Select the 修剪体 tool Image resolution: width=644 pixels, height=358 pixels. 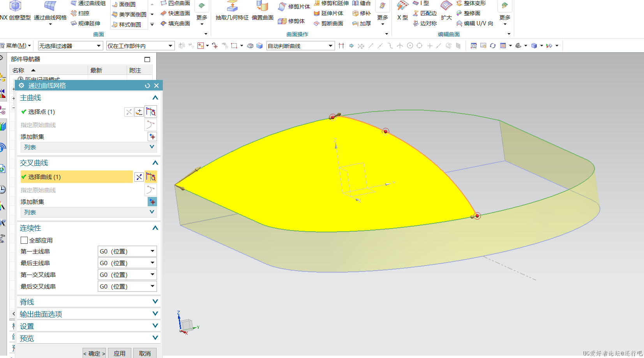[x=291, y=21]
